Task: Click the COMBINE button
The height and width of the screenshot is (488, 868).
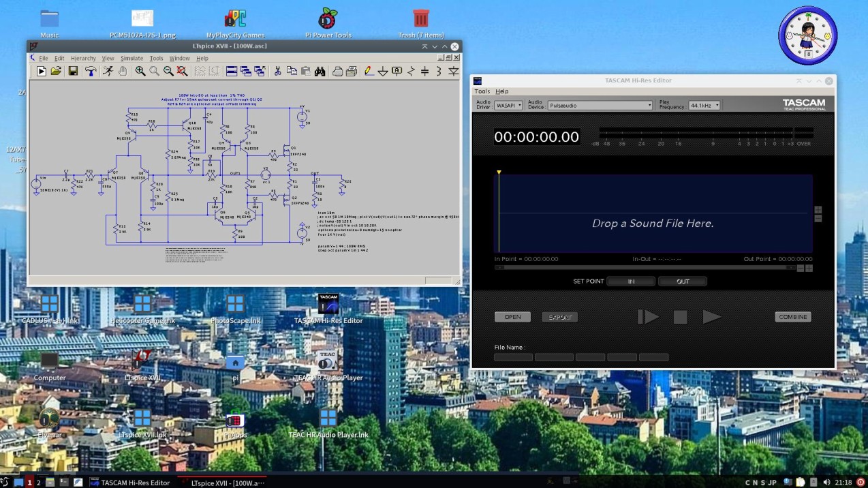Action: click(x=793, y=317)
